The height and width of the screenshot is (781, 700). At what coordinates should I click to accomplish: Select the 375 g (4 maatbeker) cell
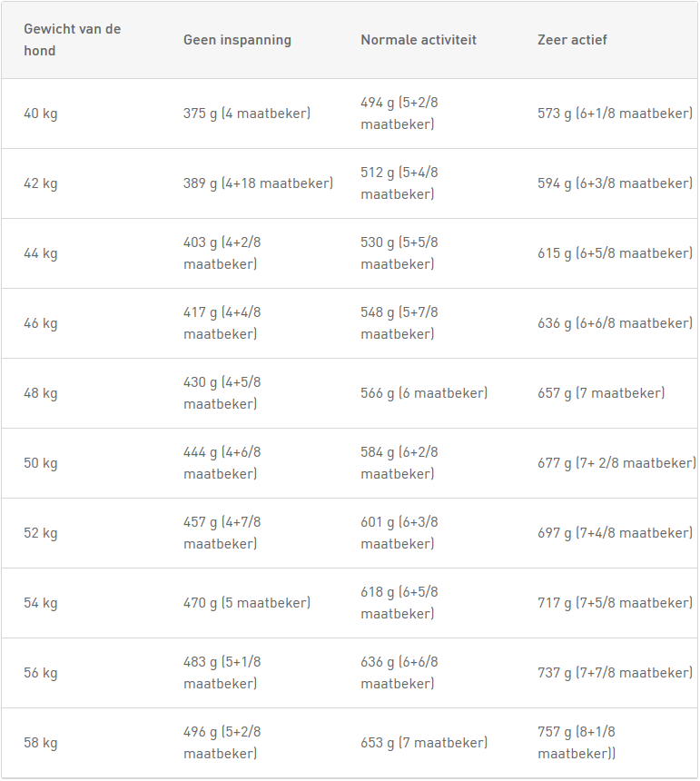tap(247, 114)
